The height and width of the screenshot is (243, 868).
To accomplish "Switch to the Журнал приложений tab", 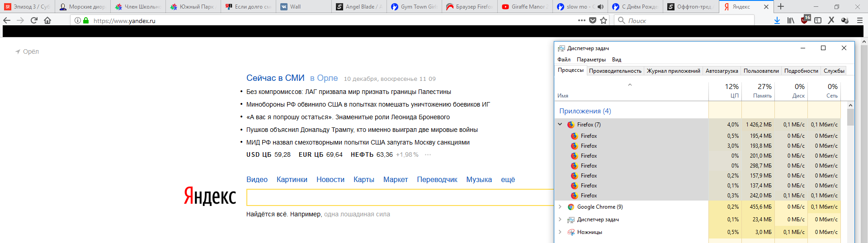I will [674, 71].
